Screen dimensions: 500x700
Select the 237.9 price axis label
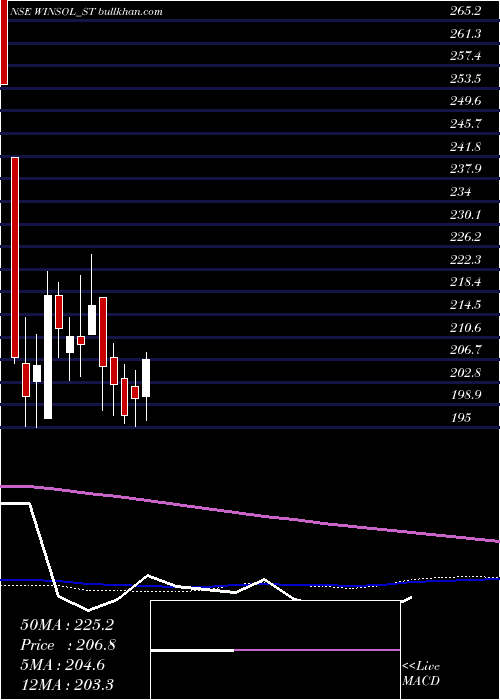tap(465, 170)
